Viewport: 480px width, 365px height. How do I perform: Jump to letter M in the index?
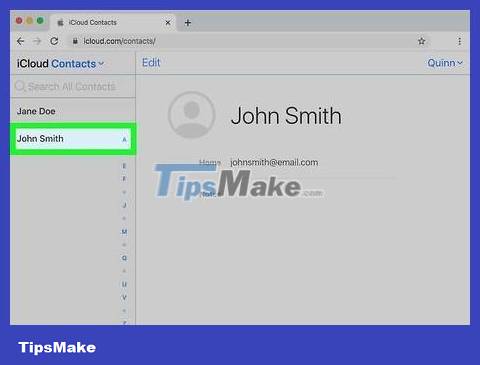point(124,231)
